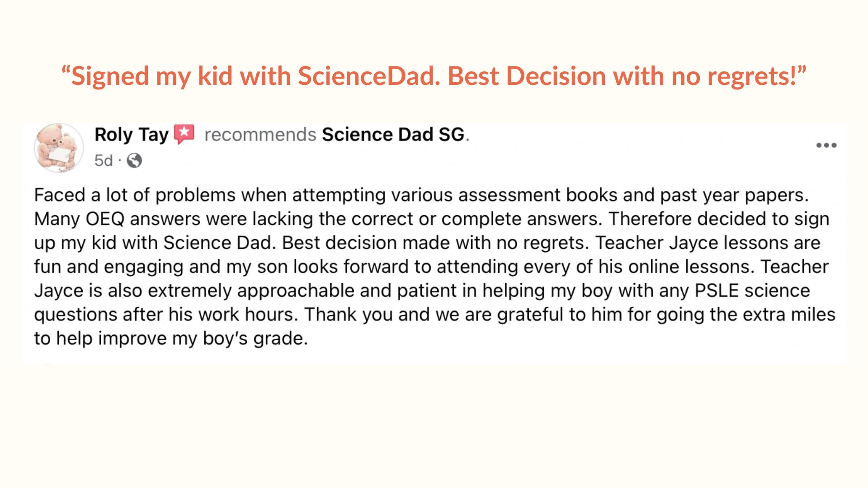Visit the Science Dad SG page link

point(393,134)
